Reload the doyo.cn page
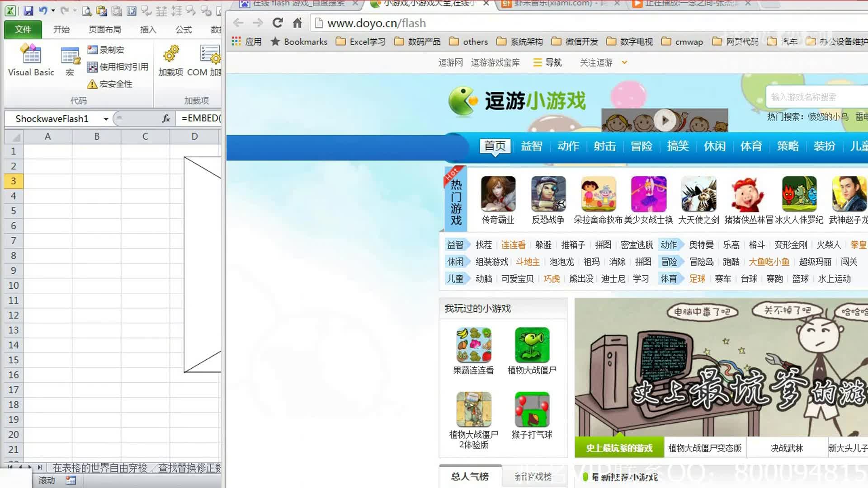The height and width of the screenshot is (488, 868). [x=278, y=23]
